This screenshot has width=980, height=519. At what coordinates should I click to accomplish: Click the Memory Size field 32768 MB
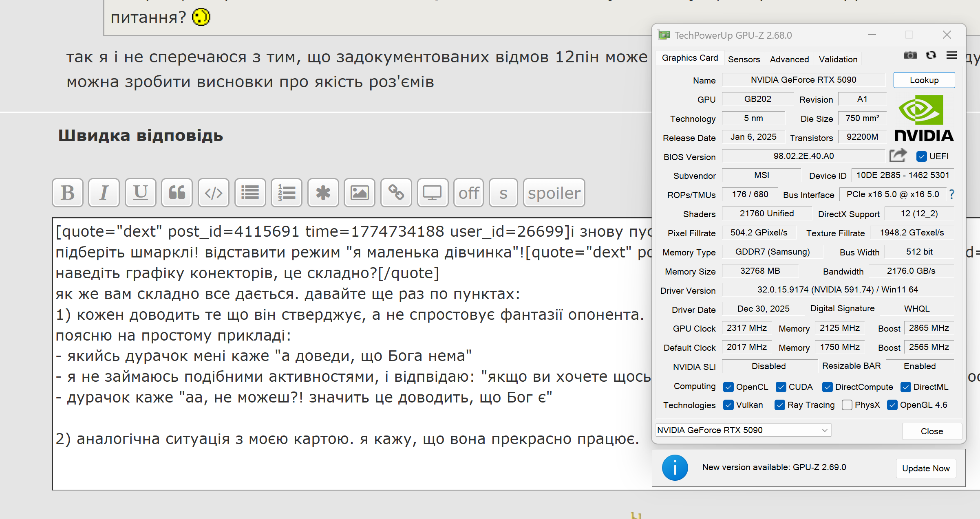click(x=760, y=271)
